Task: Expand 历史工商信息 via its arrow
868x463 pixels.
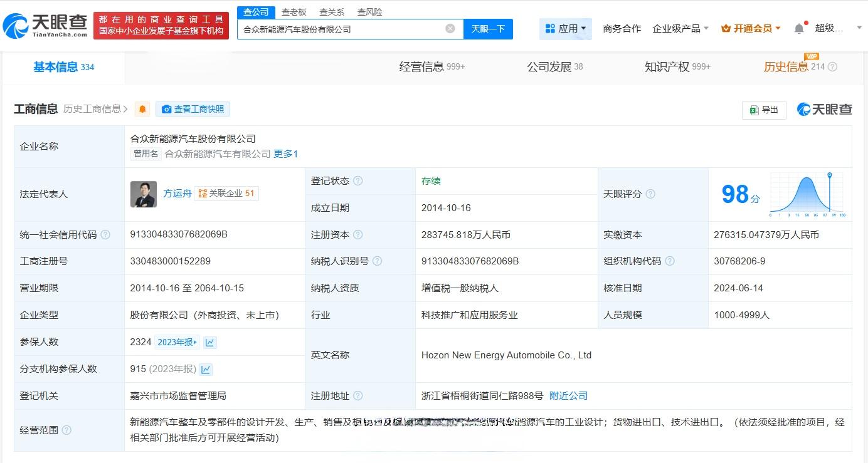Action: pyautogui.click(x=126, y=109)
